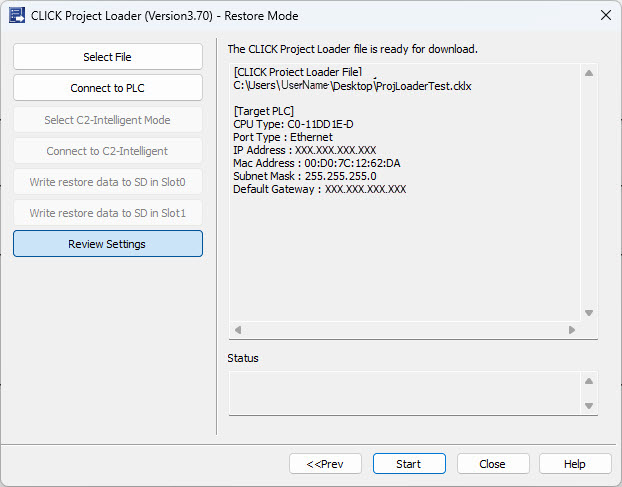Click right arrow of horizontal scrollbar
Viewport: 622px width, 487px height.
coord(572,330)
